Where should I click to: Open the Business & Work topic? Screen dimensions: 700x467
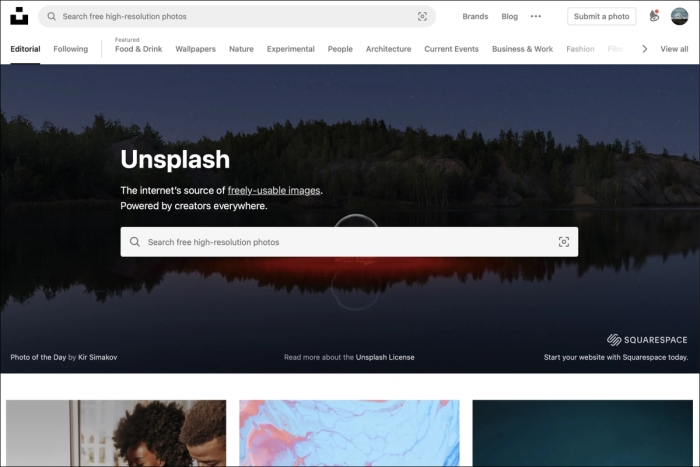point(522,49)
